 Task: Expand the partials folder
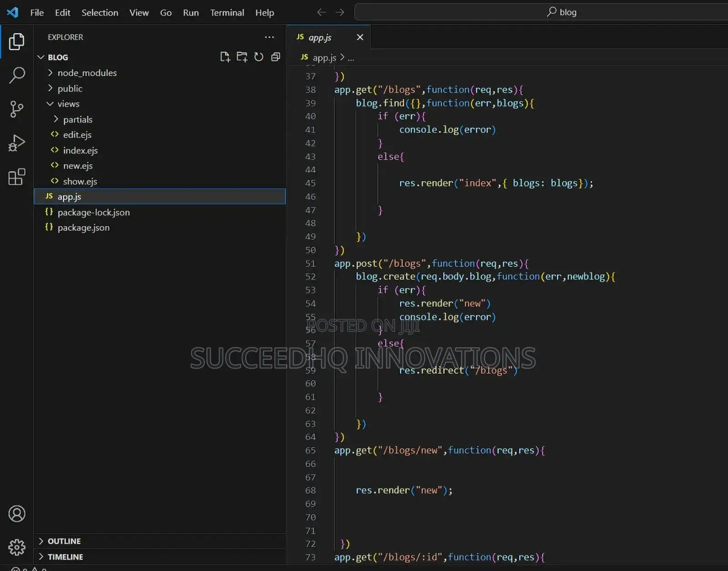pos(56,119)
